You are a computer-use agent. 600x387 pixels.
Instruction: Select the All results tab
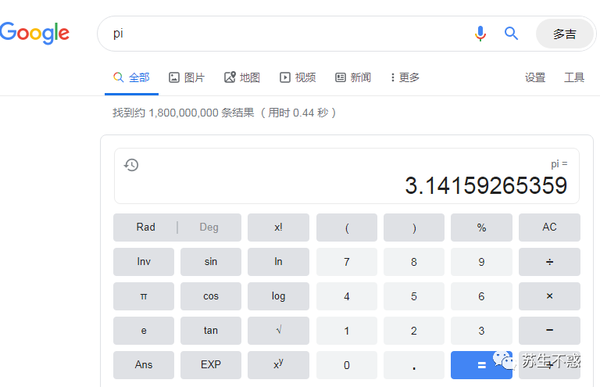tap(131, 78)
